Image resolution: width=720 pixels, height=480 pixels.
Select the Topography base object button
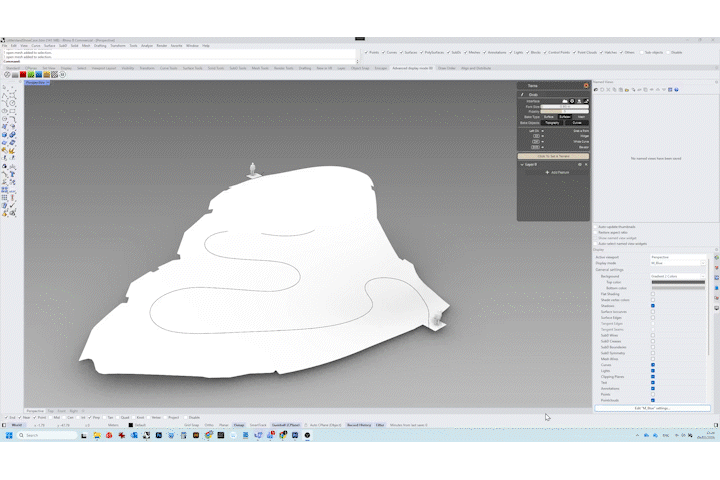[552, 123]
